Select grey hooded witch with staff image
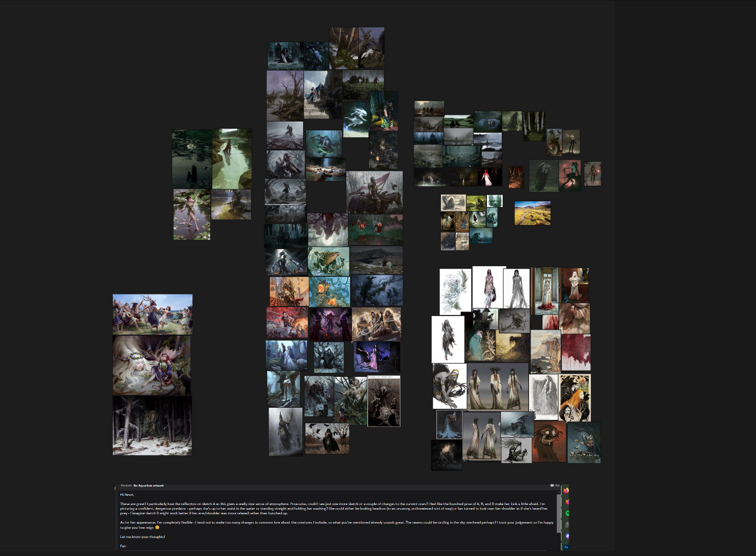Image resolution: width=756 pixels, height=556 pixels. click(285, 432)
